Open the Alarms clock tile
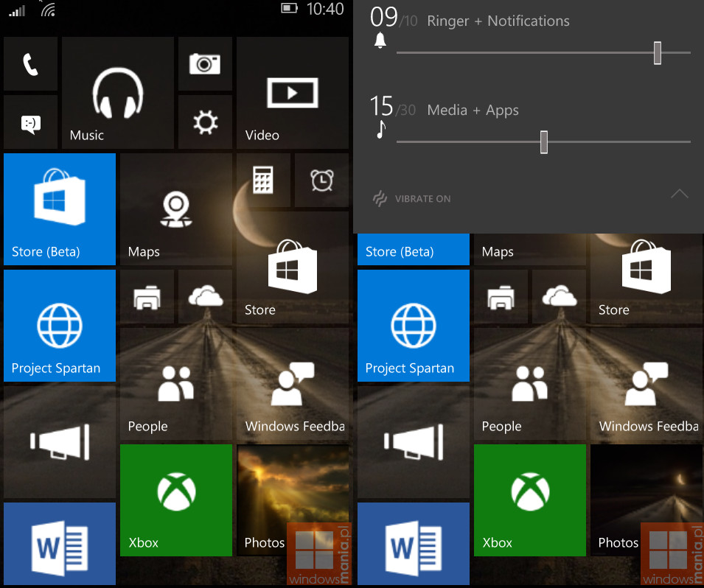The width and height of the screenshot is (704, 588). [x=322, y=181]
